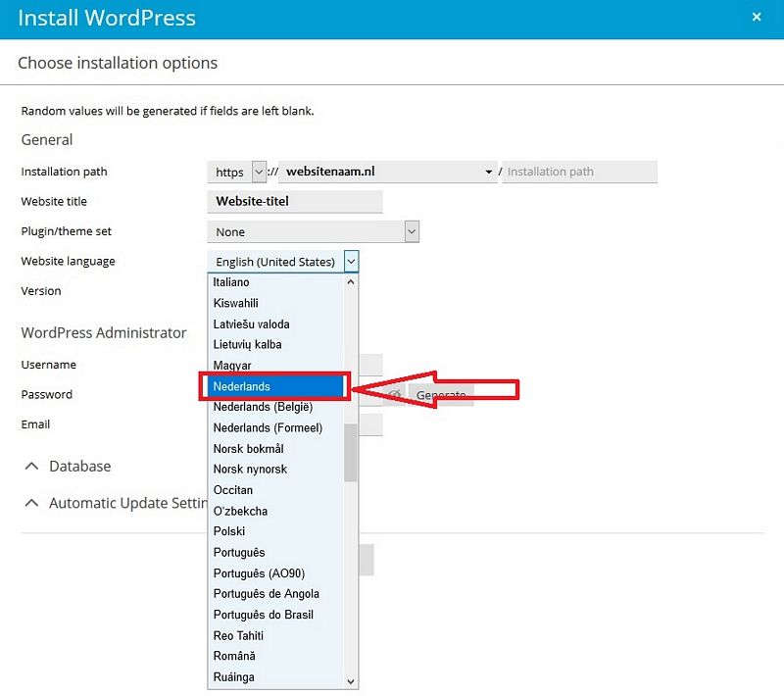Choose Português do Brasil option
This screenshot has width=784, height=696.
[275, 615]
